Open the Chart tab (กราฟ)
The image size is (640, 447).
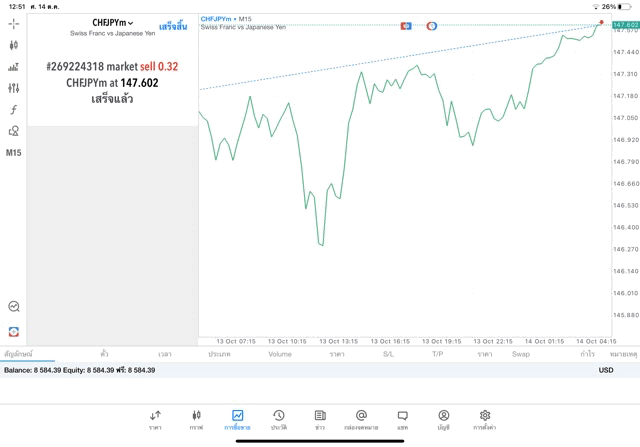tap(196, 420)
